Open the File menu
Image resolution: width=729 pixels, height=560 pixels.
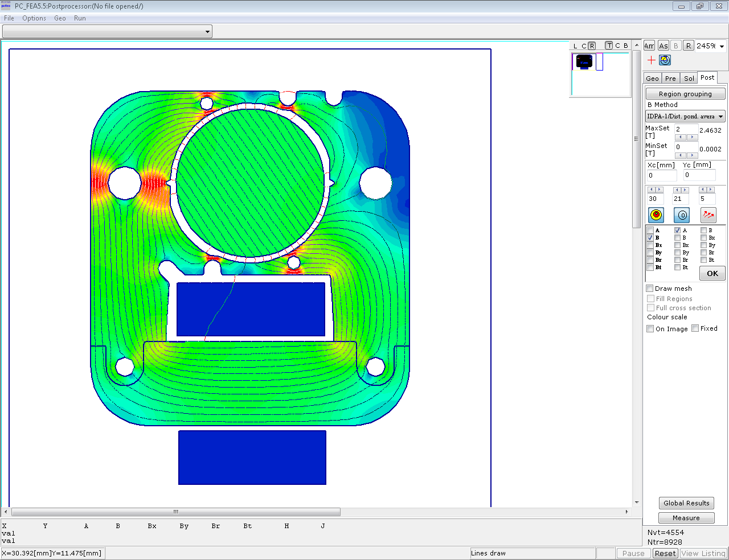pos(9,18)
